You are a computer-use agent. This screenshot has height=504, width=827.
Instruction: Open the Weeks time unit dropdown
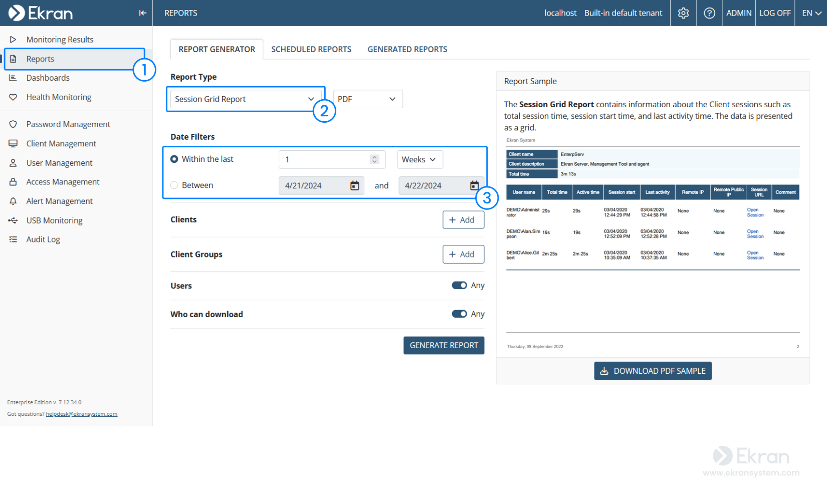[x=420, y=159]
